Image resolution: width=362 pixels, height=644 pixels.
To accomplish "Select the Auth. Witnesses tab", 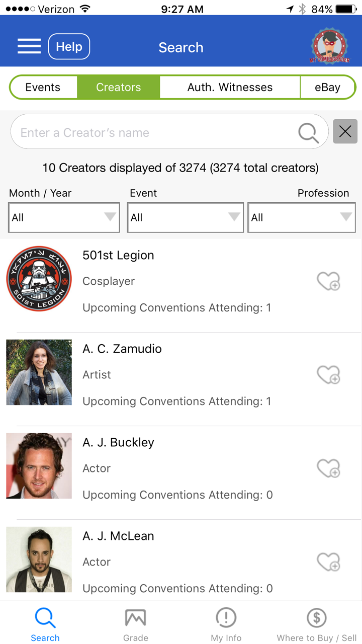I will [230, 87].
